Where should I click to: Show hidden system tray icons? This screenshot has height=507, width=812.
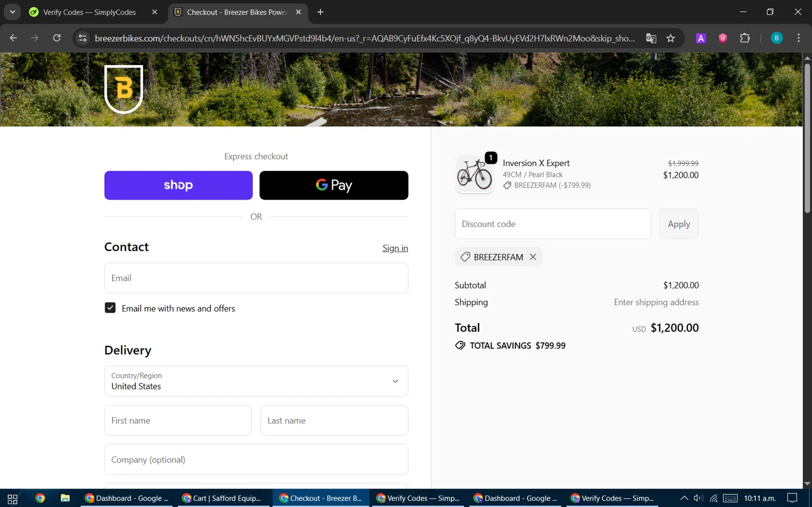coord(684,498)
